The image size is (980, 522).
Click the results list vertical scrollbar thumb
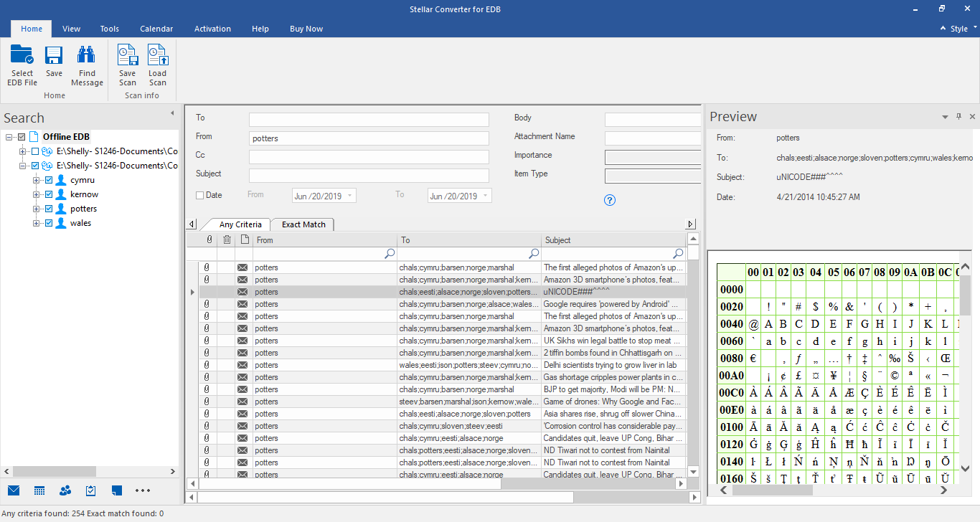click(x=693, y=254)
